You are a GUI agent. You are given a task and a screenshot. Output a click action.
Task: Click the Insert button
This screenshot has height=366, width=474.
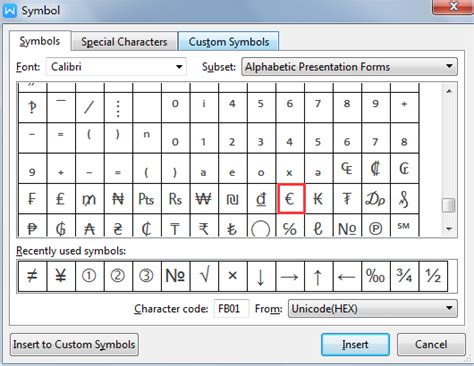[x=355, y=345]
